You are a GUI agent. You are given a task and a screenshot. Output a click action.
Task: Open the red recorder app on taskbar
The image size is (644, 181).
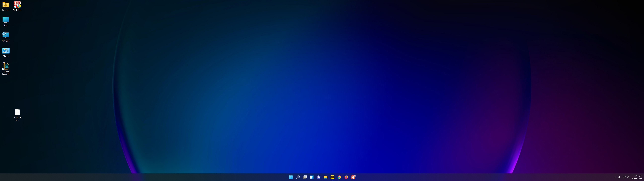(x=353, y=177)
